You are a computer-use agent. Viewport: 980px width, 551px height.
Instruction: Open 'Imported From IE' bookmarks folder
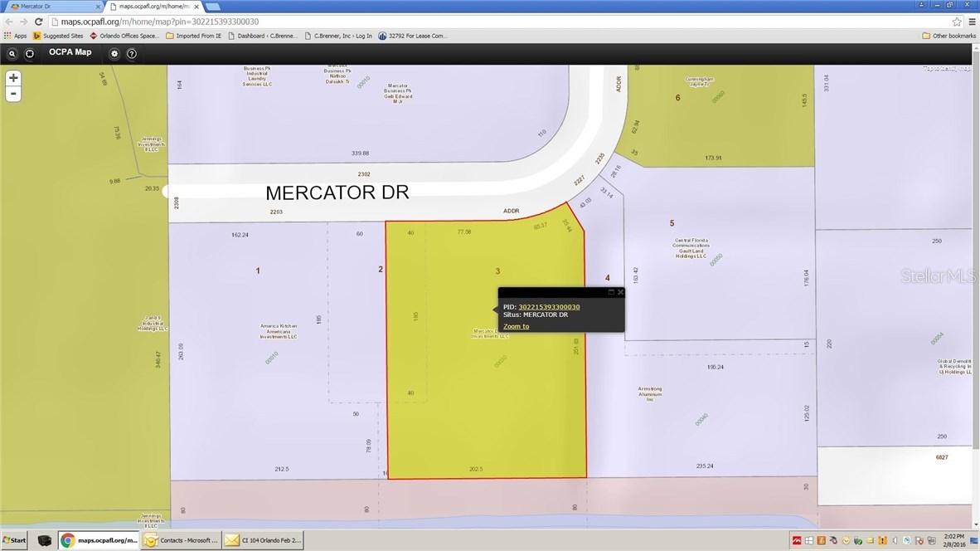click(x=194, y=36)
